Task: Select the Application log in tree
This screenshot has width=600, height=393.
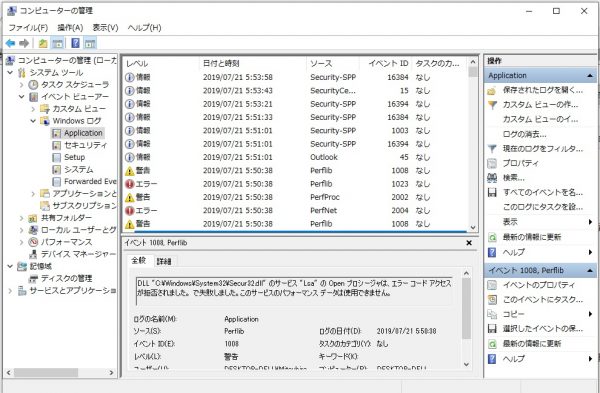Action: click(83, 133)
